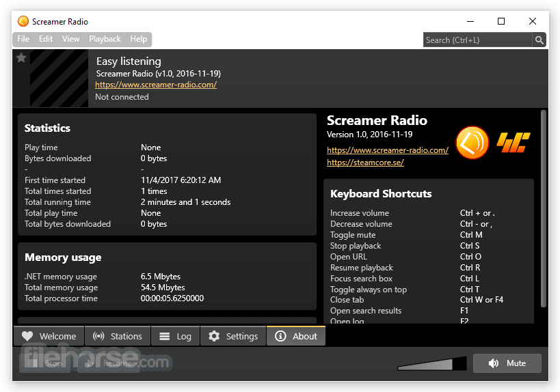The width and height of the screenshot is (560, 392).
Task: Open the Edit menu
Action: (46, 39)
